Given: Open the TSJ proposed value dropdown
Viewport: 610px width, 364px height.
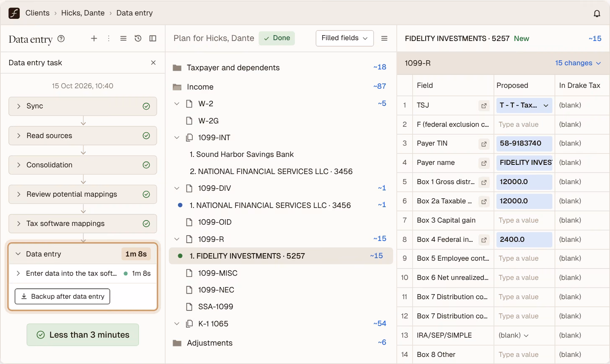Looking at the screenshot, I should [x=524, y=105].
